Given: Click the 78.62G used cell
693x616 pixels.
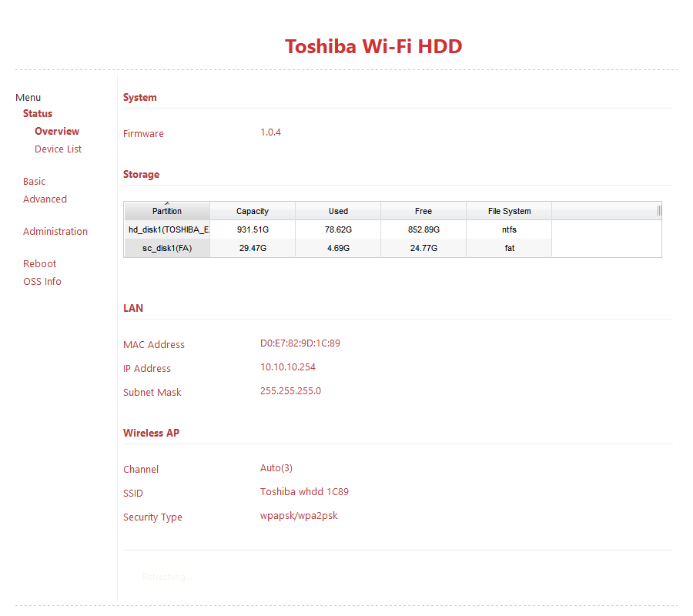Looking at the screenshot, I should (x=338, y=229).
